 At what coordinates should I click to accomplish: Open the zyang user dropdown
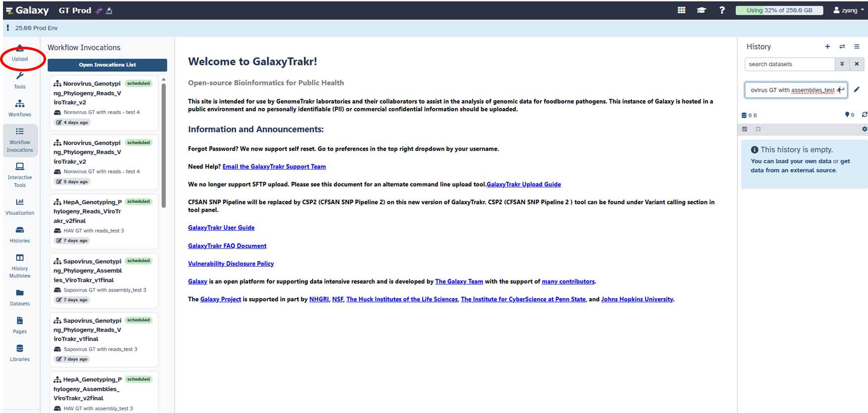(x=849, y=10)
